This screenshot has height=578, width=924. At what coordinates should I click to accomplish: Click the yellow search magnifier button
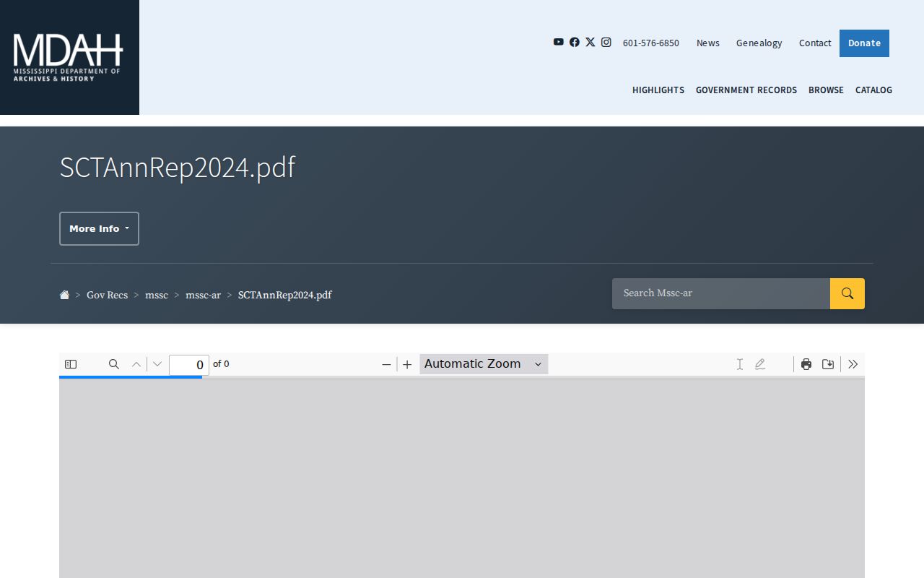(847, 293)
